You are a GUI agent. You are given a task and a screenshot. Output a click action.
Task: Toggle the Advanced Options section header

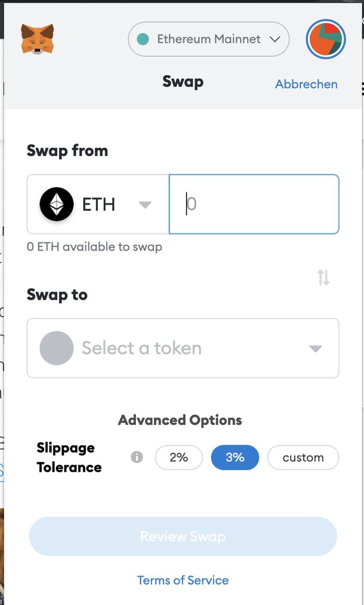(180, 420)
